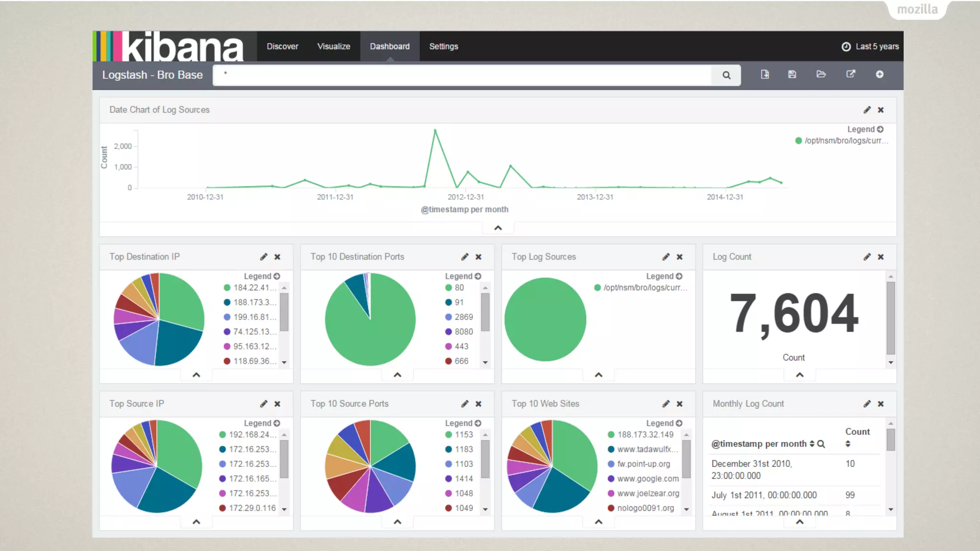Edit the Log Count panel
980x551 pixels.
tap(867, 257)
